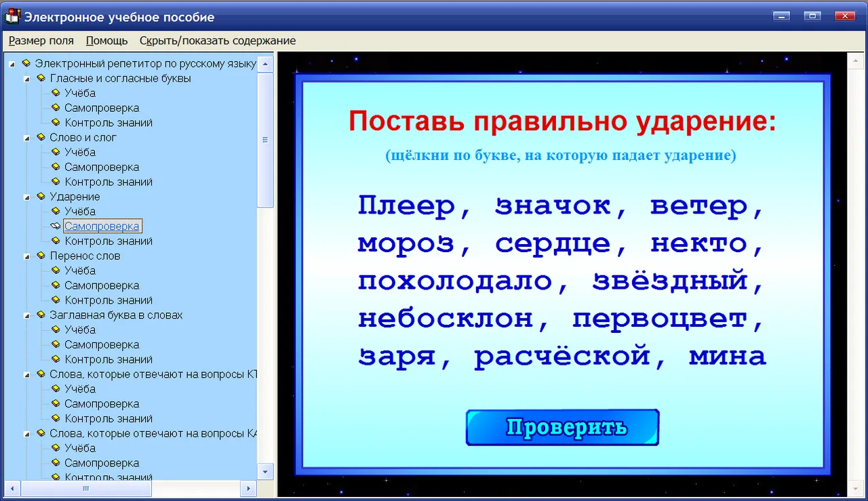Collapse the node ending with вопросы КА
This screenshot has width=868, height=501.
point(27,435)
